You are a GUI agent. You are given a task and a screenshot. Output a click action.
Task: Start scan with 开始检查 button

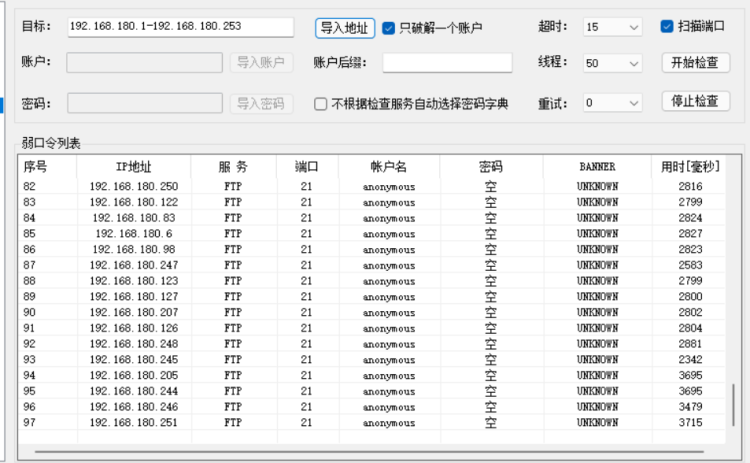(695, 63)
